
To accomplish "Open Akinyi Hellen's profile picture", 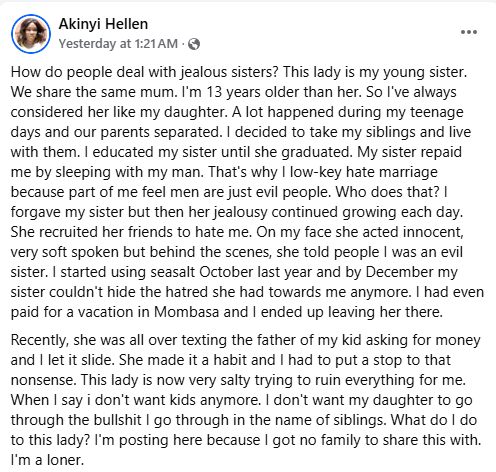I will (x=31, y=34).
